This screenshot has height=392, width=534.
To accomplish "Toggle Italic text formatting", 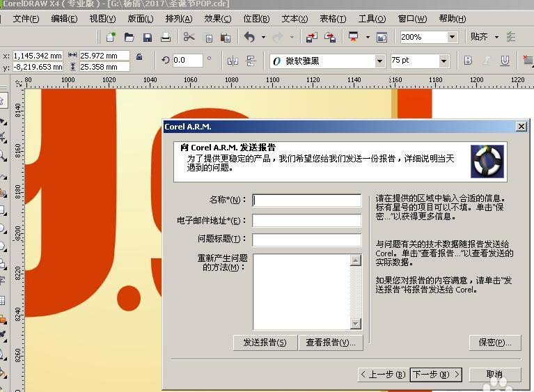I will pos(487,61).
